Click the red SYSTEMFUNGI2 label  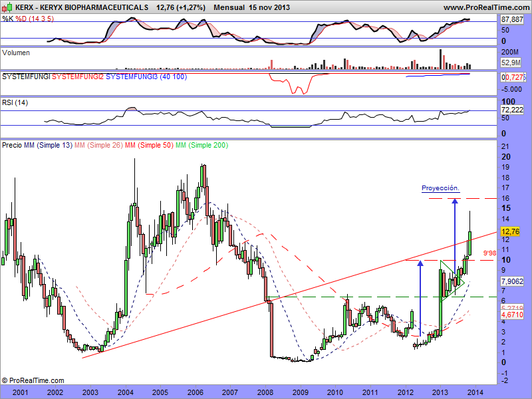point(78,76)
